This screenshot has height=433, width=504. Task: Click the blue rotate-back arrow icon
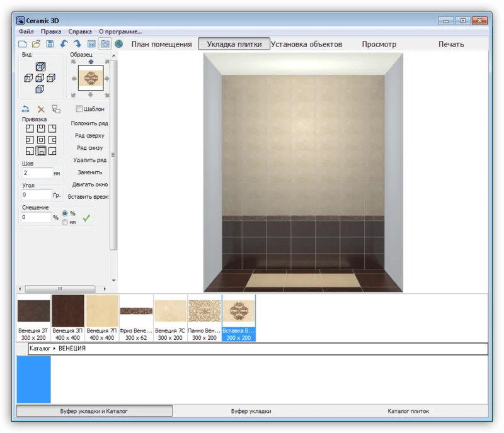click(x=26, y=110)
